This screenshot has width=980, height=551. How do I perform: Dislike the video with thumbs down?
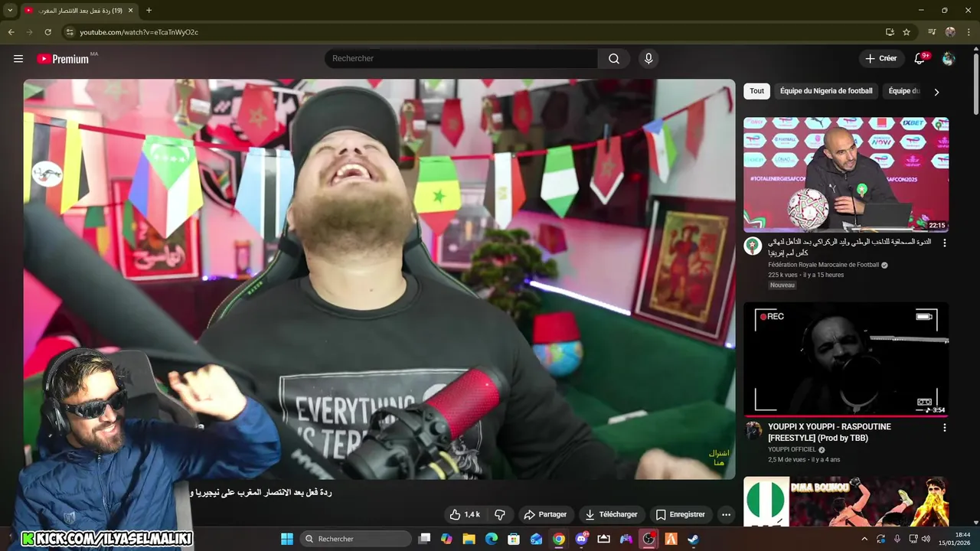(x=500, y=515)
